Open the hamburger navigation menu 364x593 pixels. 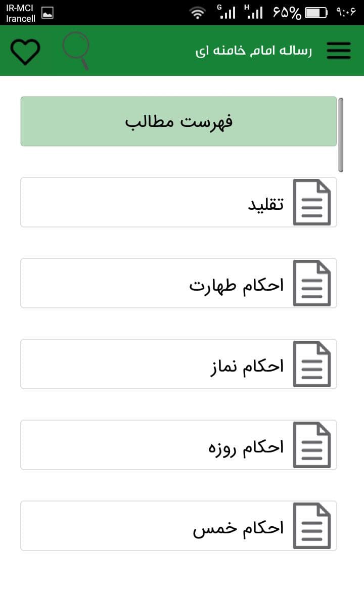click(338, 51)
